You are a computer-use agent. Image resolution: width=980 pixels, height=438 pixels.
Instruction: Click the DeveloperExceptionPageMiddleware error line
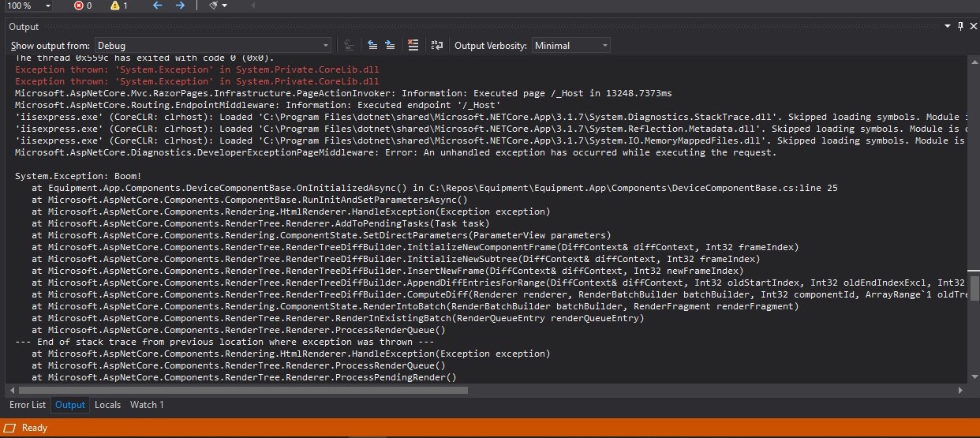click(x=396, y=152)
